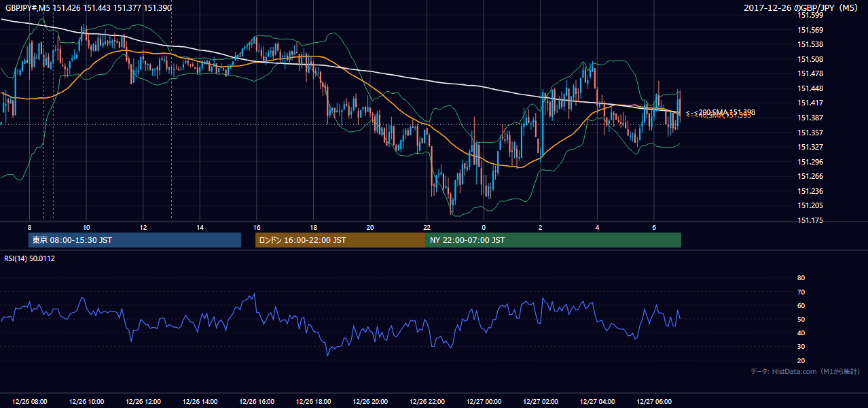Click RSI scale value 60
The width and height of the screenshot is (868, 408).
pyautogui.click(x=801, y=306)
